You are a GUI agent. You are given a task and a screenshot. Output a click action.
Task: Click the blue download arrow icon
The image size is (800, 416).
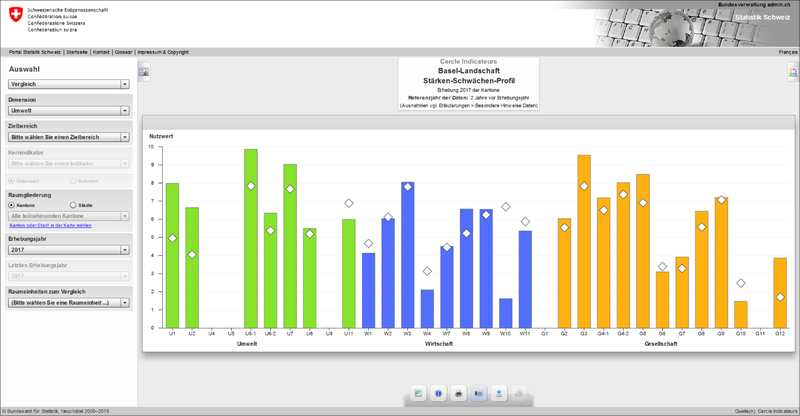tap(498, 394)
